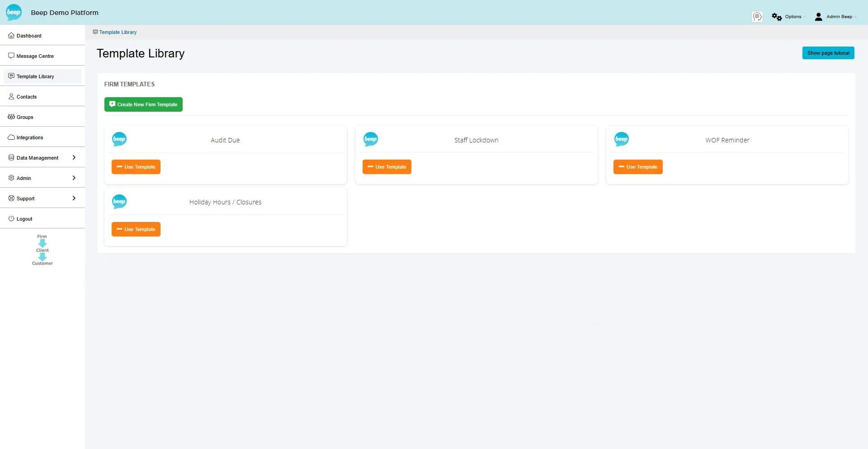
Task: Open the Options dropdown
Action: 793,16
